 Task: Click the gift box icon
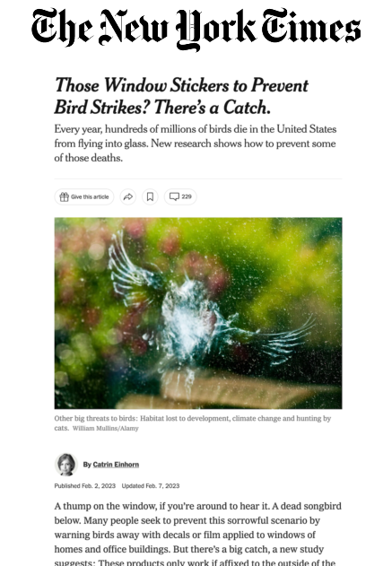click(x=64, y=196)
